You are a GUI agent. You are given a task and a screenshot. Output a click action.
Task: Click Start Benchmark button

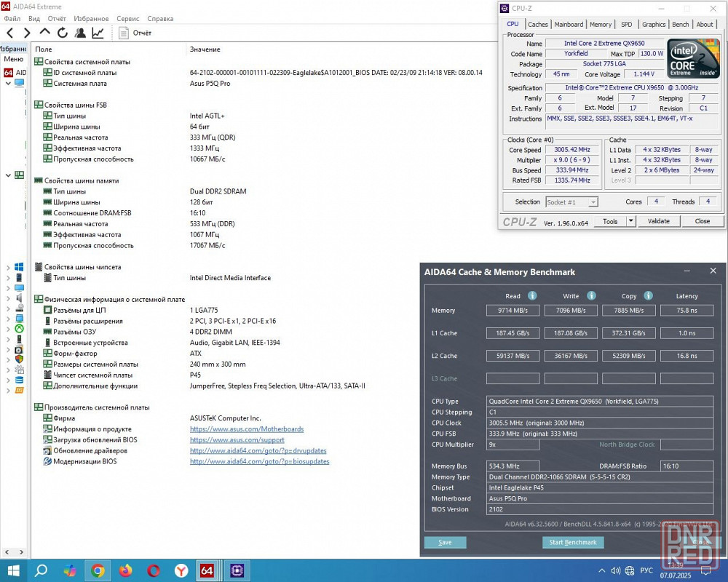(573, 542)
